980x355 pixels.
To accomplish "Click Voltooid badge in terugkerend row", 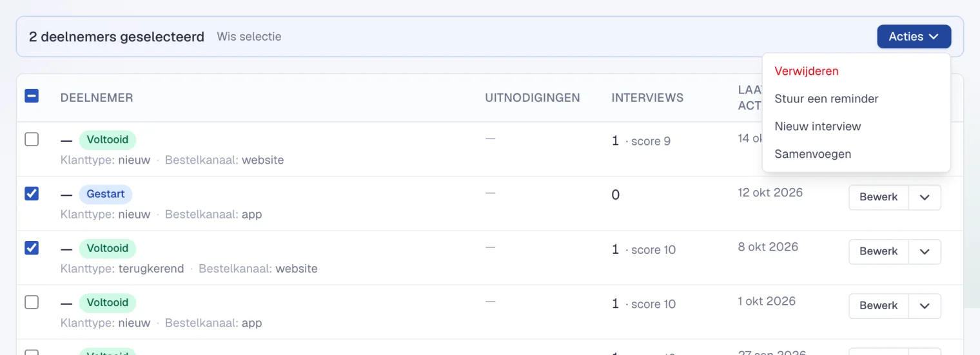I will [108, 248].
